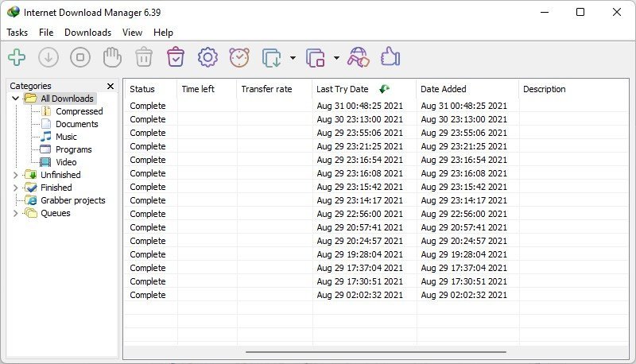The height and width of the screenshot is (364, 636).
Task: Click the Transfer rate column header
Action: click(x=267, y=89)
